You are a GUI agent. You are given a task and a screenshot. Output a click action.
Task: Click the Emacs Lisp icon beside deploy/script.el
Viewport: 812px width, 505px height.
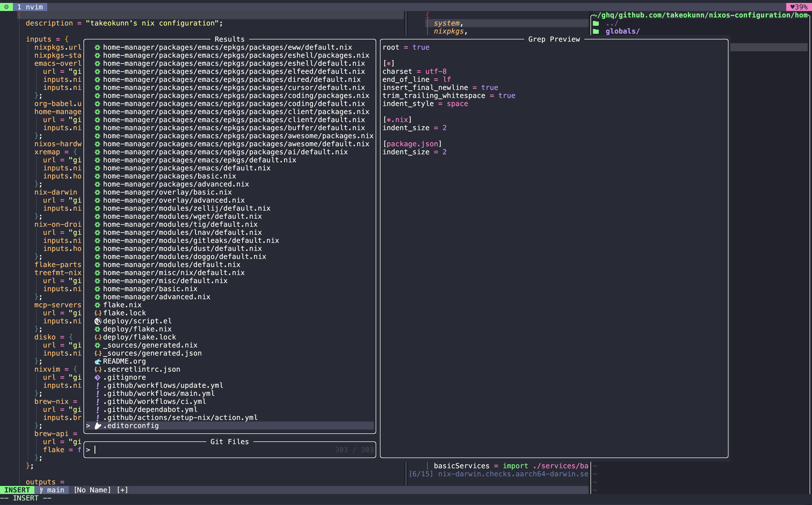(97, 321)
